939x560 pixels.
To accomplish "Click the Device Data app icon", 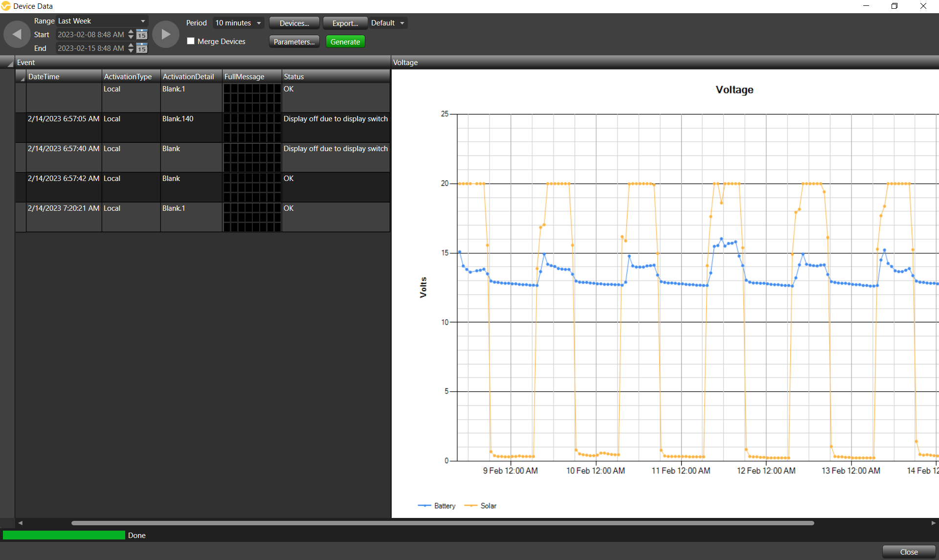I will pos(6,6).
